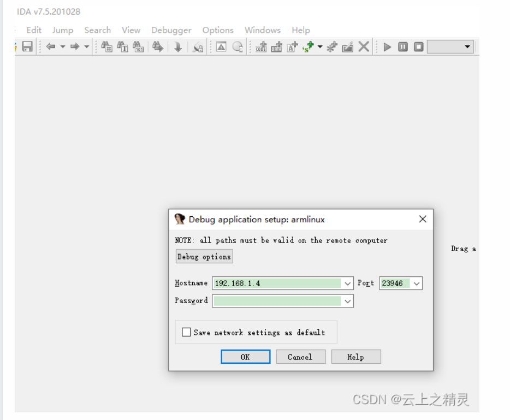Click the add DATA breakpoint icon

[277, 47]
